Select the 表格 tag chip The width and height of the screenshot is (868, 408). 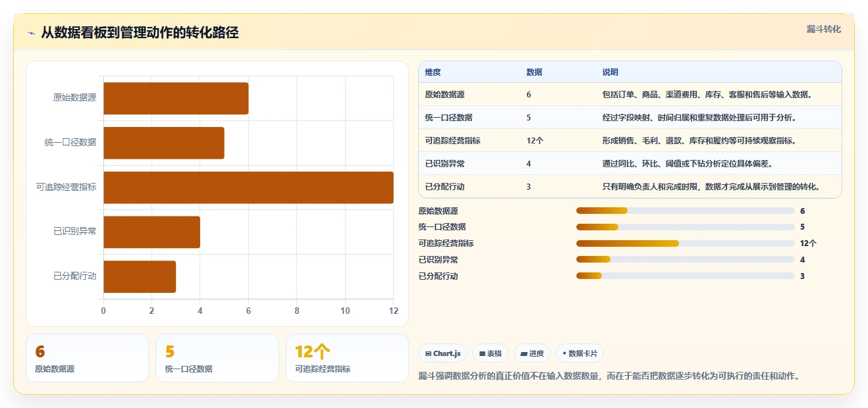pyautogui.click(x=490, y=353)
